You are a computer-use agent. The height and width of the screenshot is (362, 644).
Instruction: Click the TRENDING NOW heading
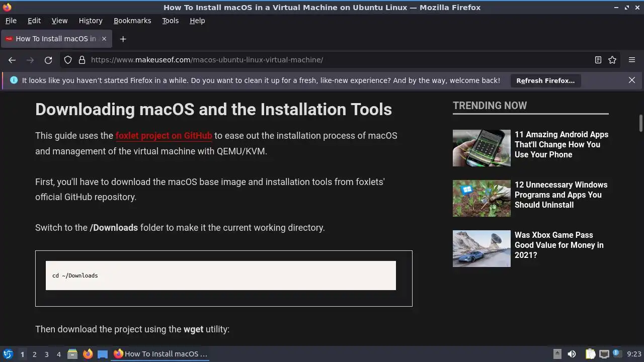click(x=490, y=106)
